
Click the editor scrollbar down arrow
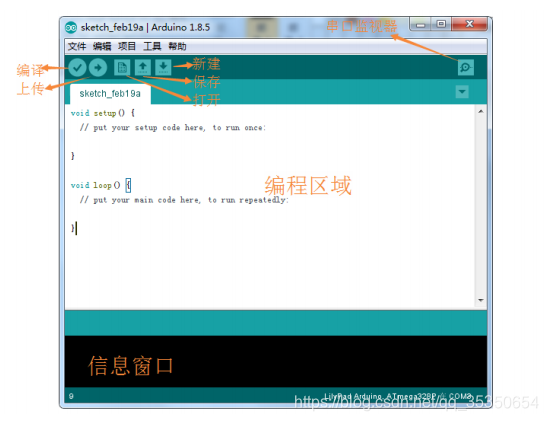tap(481, 300)
